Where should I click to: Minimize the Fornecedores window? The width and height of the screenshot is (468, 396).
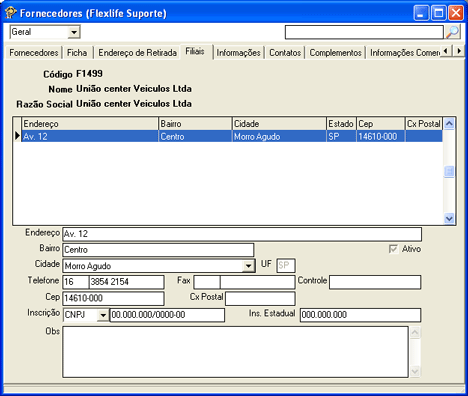pos(421,13)
